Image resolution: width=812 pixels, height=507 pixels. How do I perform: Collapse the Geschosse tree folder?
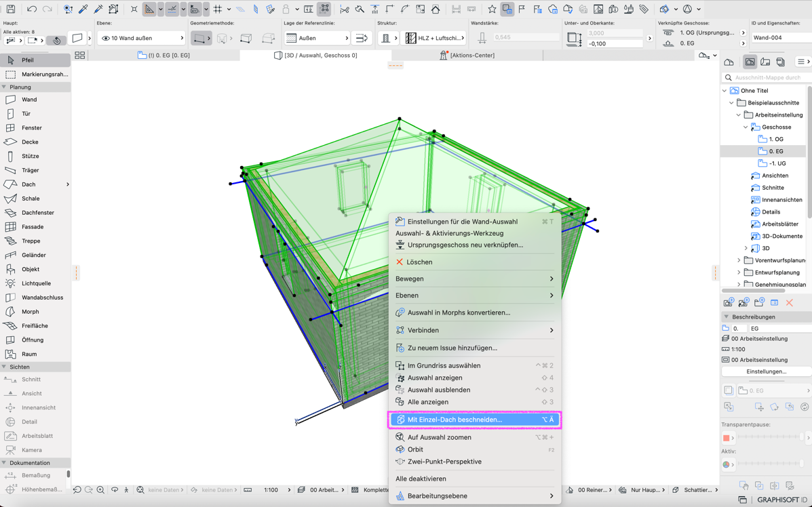coord(746,127)
